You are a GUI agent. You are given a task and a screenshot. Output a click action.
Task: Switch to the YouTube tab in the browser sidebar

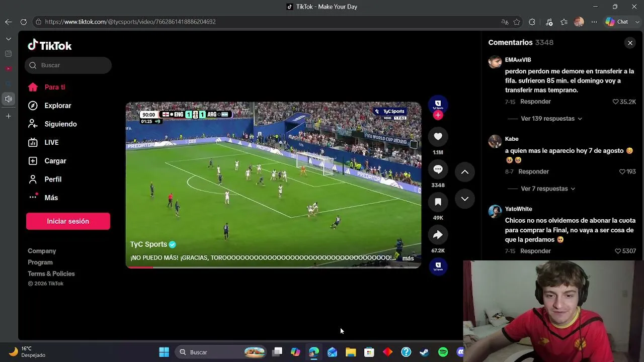pyautogui.click(x=9, y=68)
